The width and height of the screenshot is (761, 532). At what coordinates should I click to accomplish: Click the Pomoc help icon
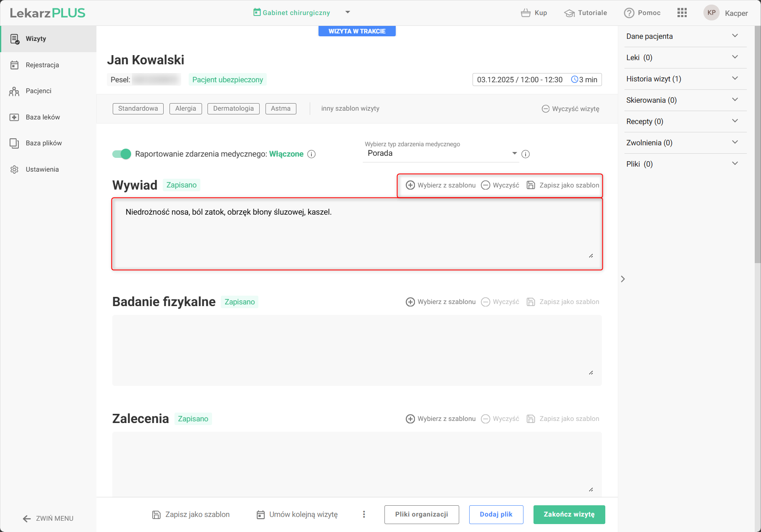629,13
